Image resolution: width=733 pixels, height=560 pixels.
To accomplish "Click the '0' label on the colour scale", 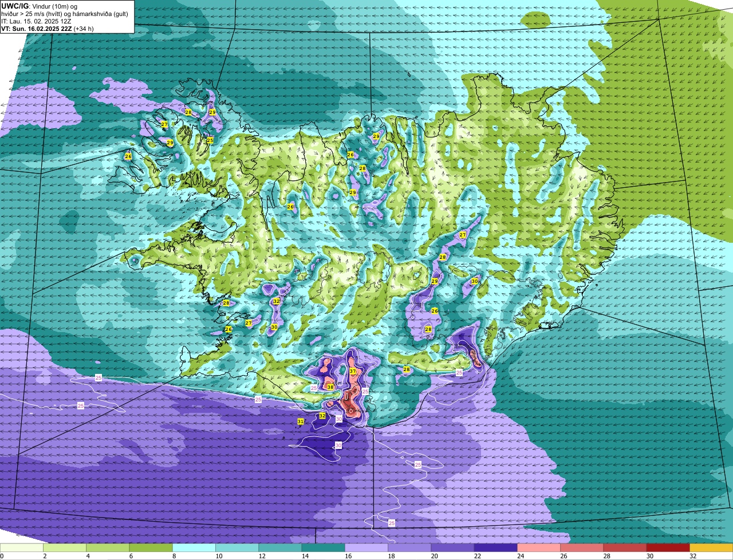I will click(x=2, y=556).
